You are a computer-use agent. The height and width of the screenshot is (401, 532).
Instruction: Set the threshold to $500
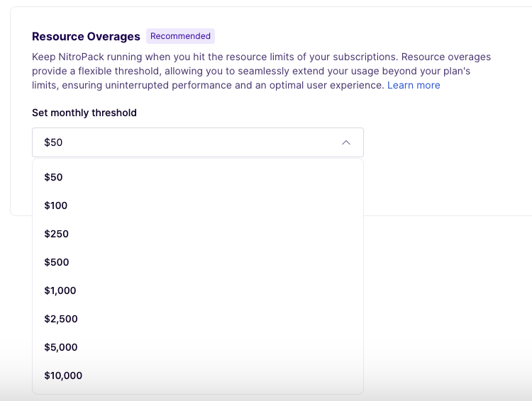(x=57, y=262)
